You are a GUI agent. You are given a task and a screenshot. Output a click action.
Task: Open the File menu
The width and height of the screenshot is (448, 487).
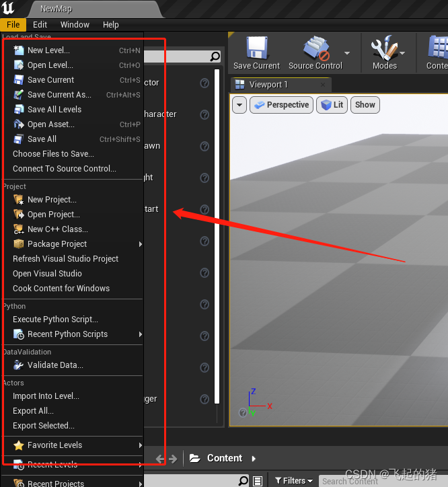coord(13,24)
